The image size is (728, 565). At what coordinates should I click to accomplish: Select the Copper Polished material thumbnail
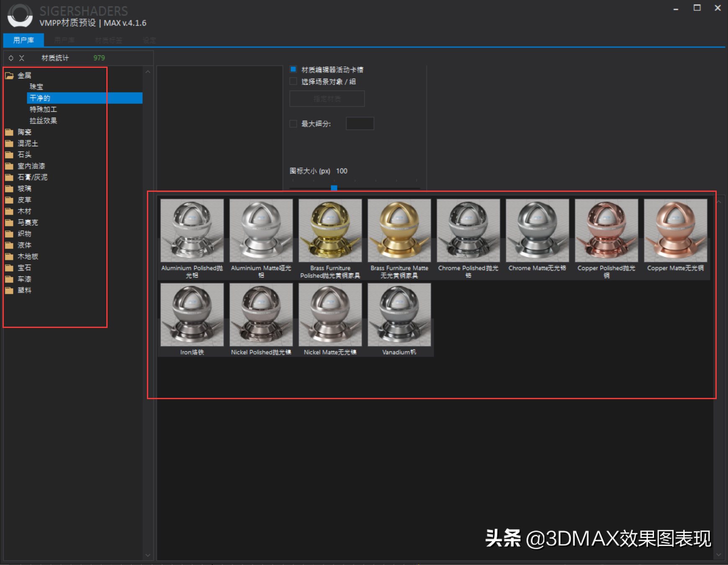(606, 230)
